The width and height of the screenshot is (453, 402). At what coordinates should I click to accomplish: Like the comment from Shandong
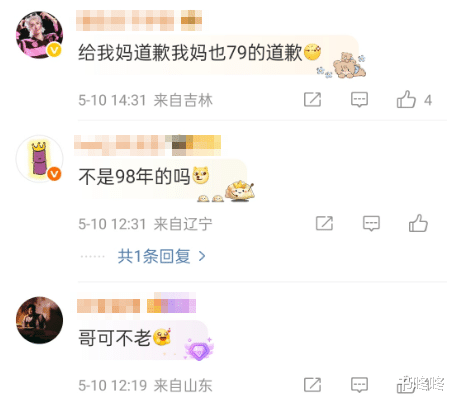click(406, 385)
